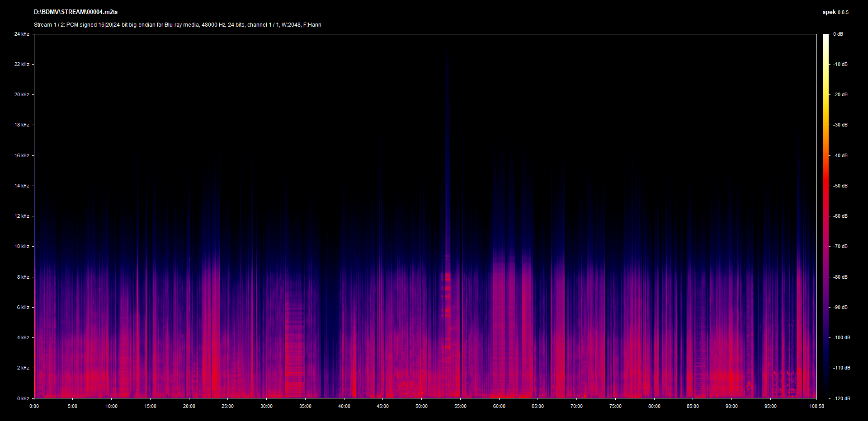This screenshot has width=868, height=421.
Task: Click the 0 kHz axis origin label
Action: [23, 398]
